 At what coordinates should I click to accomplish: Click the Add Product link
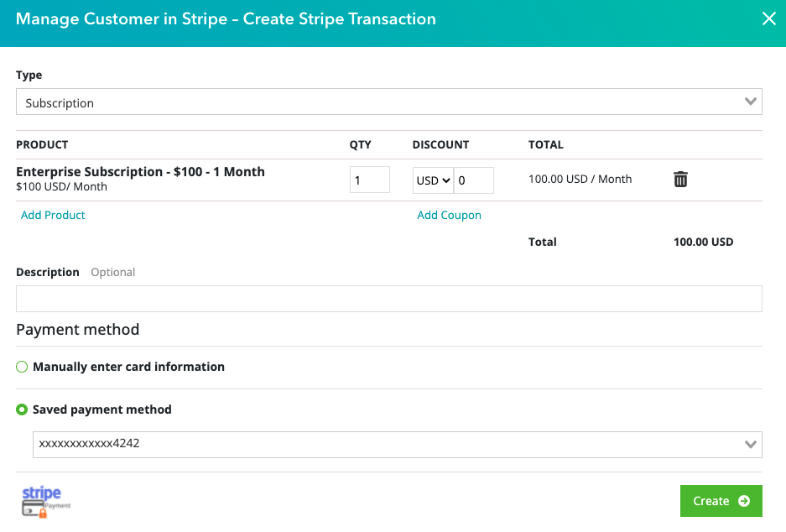point(53,216)
